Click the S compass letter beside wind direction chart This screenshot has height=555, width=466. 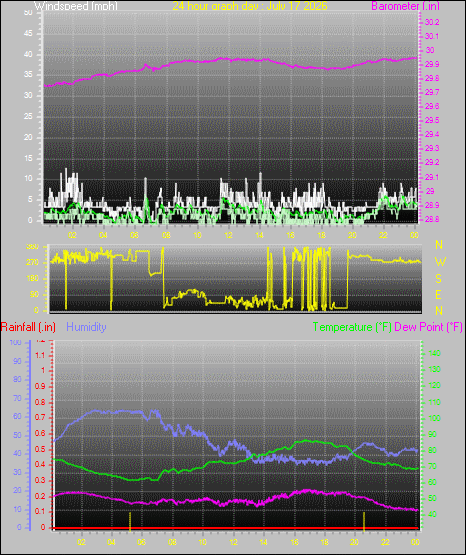click(x=439, y=279)
